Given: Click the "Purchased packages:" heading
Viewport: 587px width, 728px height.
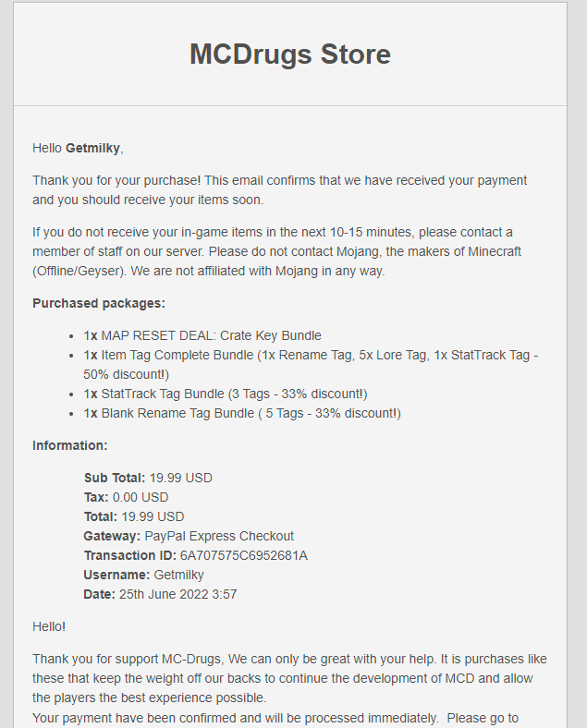Looking at the screenshot, I should [x=99, y=303].
